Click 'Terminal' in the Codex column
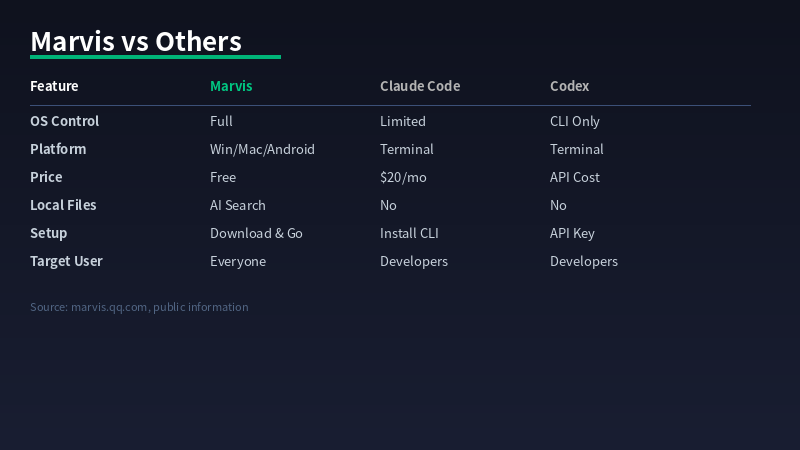The image size is (800, 450). pyautogui.click(x=577, y=149)
